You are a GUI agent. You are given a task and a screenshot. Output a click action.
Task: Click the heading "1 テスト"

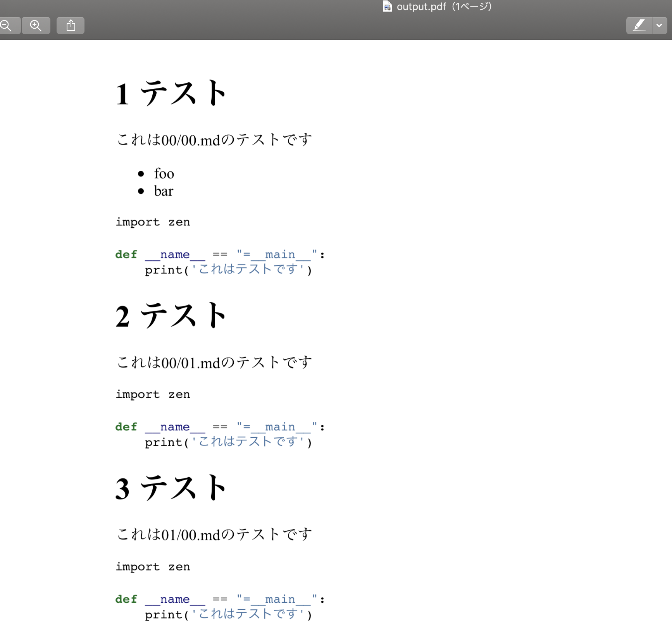pos(171,93)
